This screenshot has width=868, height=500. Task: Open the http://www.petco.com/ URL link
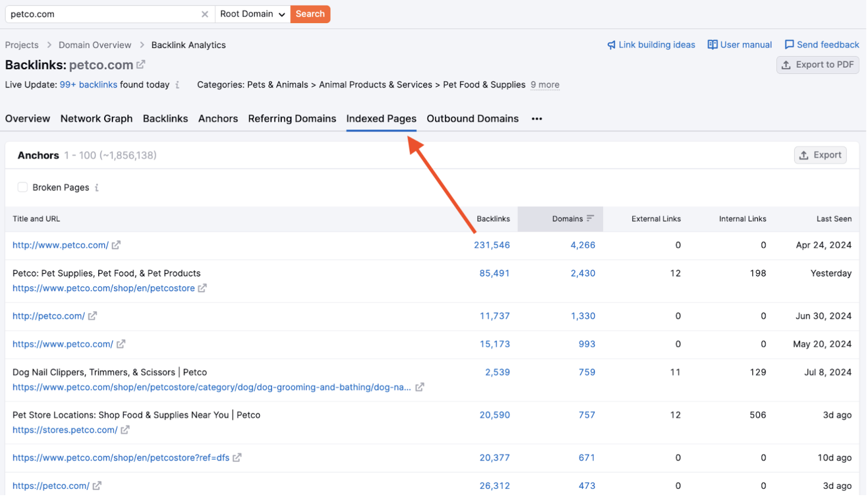tap(60, 245)
